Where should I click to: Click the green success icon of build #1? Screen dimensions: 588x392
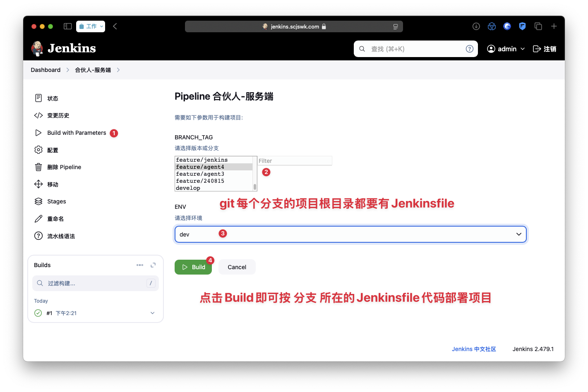tap(38, 313)
